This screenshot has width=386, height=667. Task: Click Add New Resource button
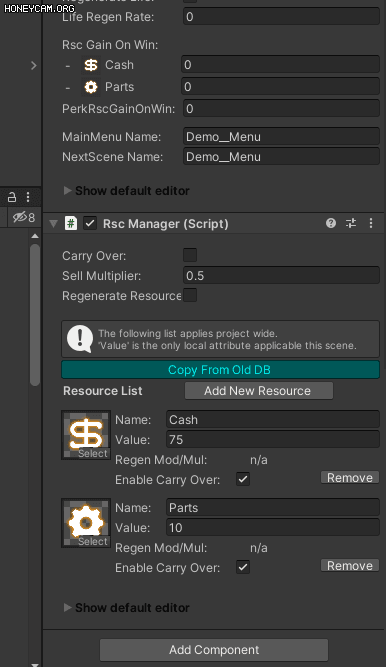tap(259, 391)
